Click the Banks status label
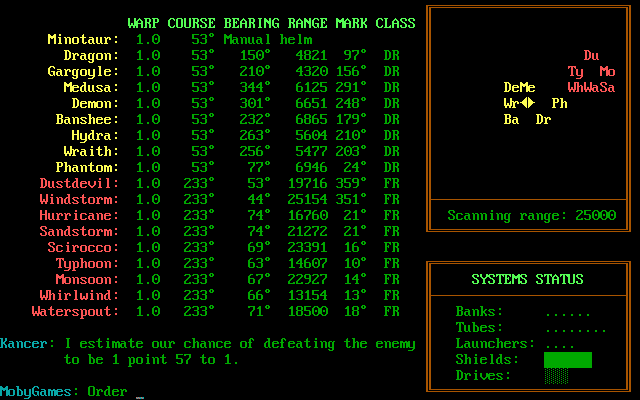The image size is (640, 400). click(x=480, y=311)
